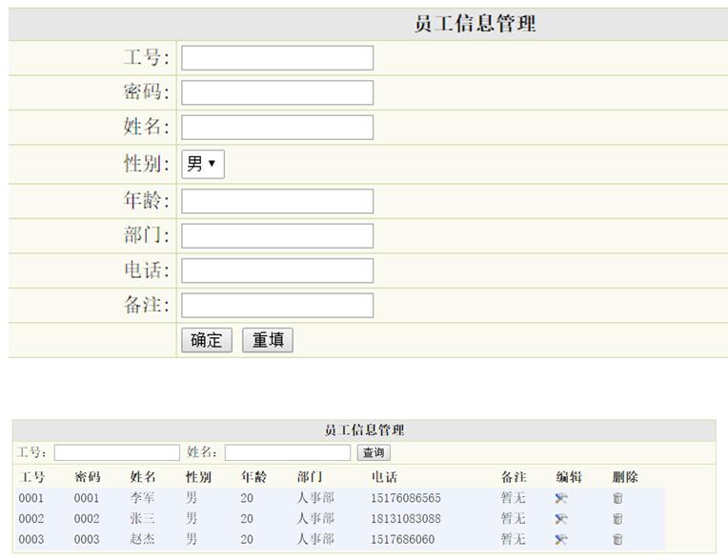This screenshot has height=560, width=728.
Task: Click 暂无 in the 赵杰 row
Action: pos(513,539)
